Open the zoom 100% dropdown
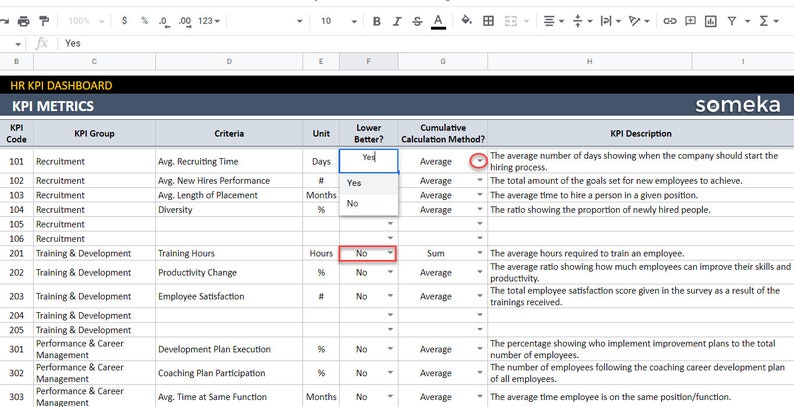Viewport: 794px width, 407px height. tap(86, 21)
